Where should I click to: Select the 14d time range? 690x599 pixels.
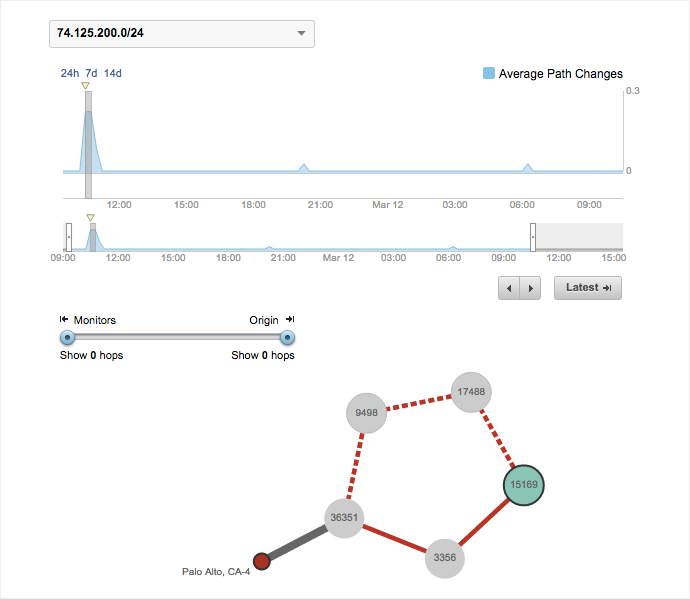click(113, 73)
